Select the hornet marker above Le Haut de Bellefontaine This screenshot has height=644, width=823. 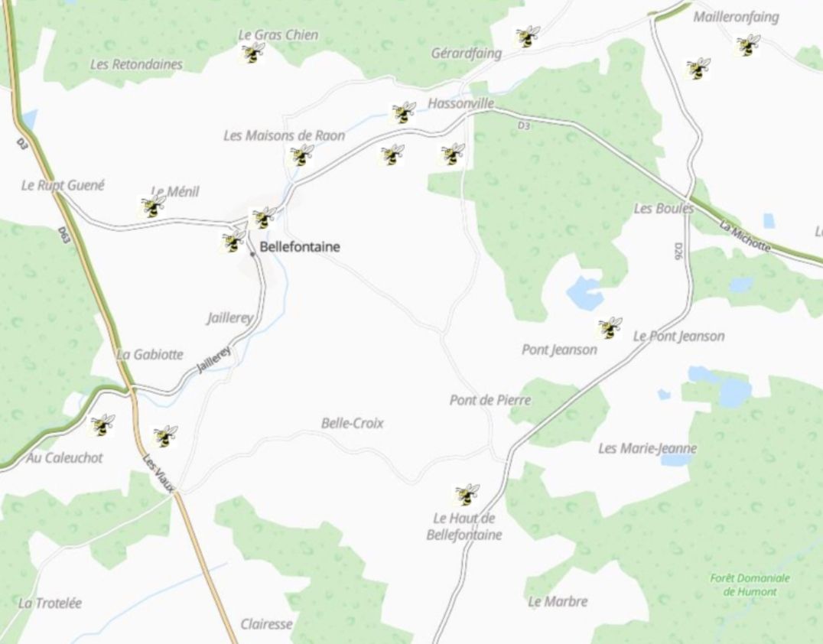click(x=467, y=495)
